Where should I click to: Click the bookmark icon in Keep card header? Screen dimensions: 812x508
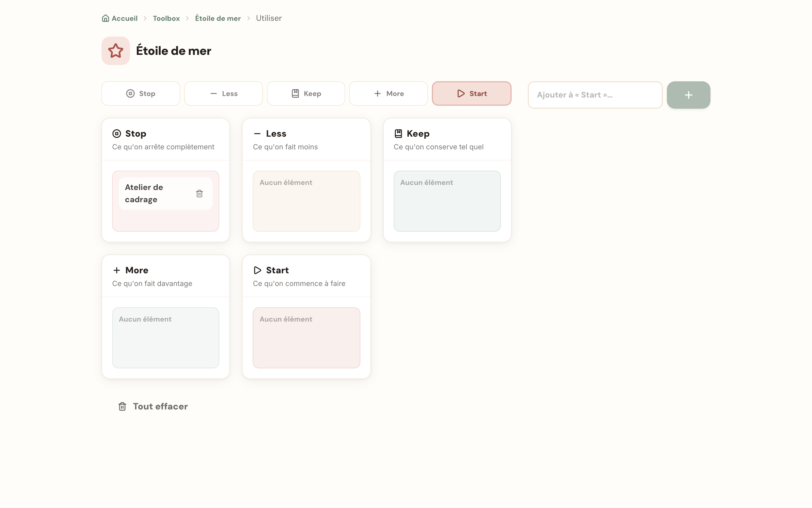coord(398,134)
